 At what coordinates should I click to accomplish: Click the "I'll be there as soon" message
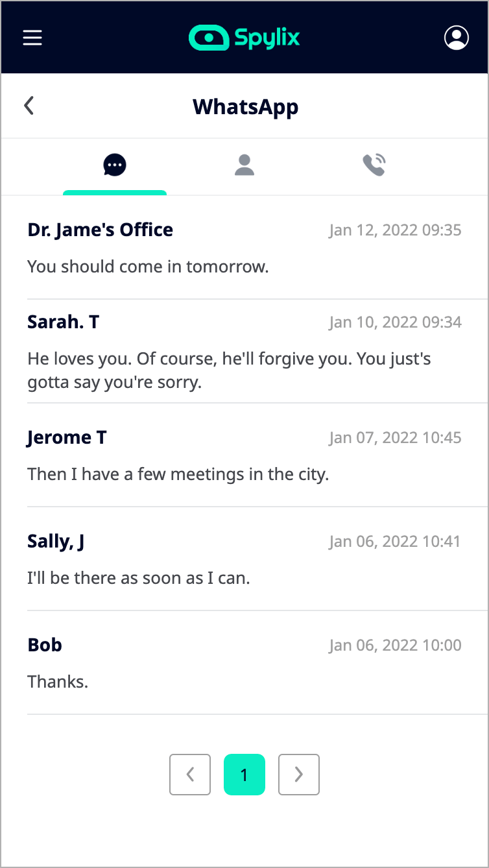139,578
